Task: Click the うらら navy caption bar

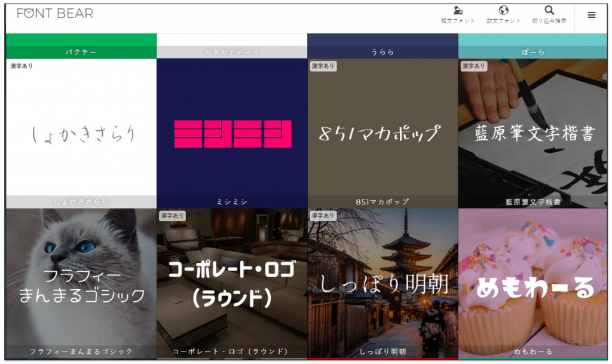Action: [382, 52]
